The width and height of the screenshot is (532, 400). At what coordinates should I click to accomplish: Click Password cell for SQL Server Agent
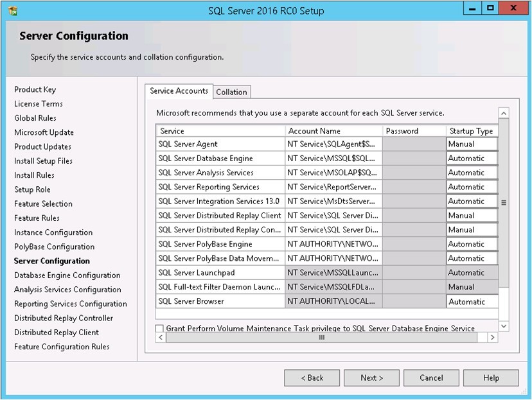tap(414, 144)
